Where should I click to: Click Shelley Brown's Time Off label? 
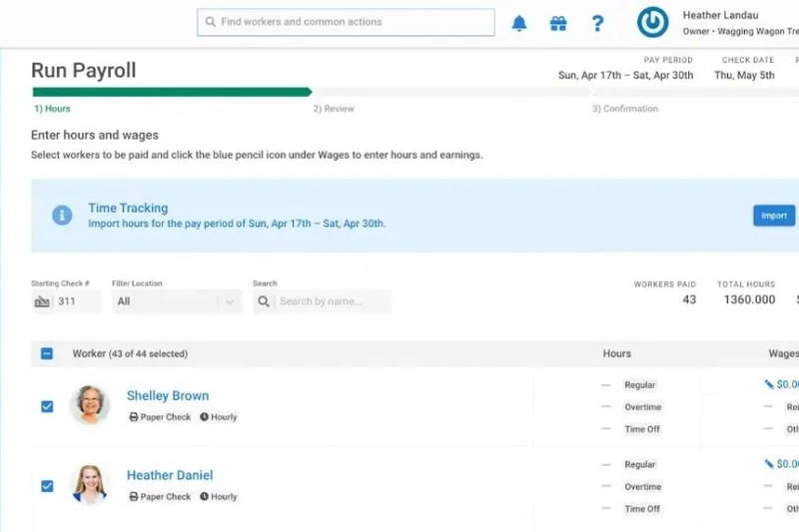coord(642,429)
